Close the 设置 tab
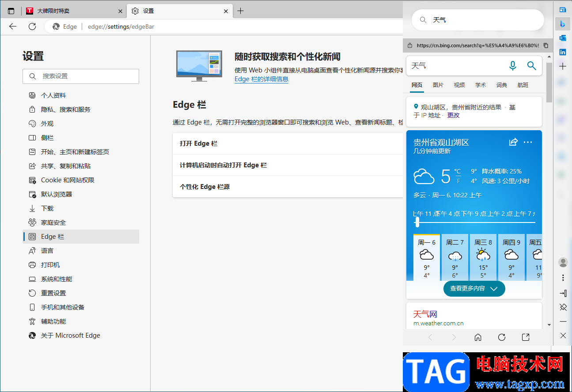The height and width of the screenshot is (392, 572). [x=226, y=11]
